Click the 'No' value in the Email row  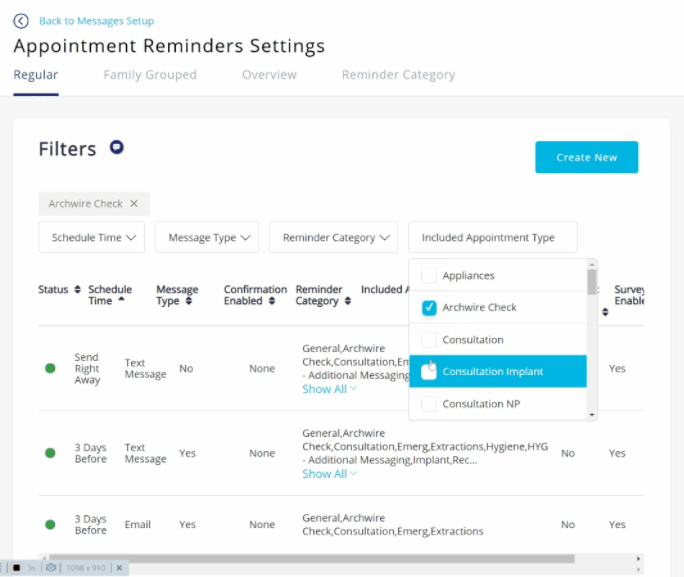(568, 524)
